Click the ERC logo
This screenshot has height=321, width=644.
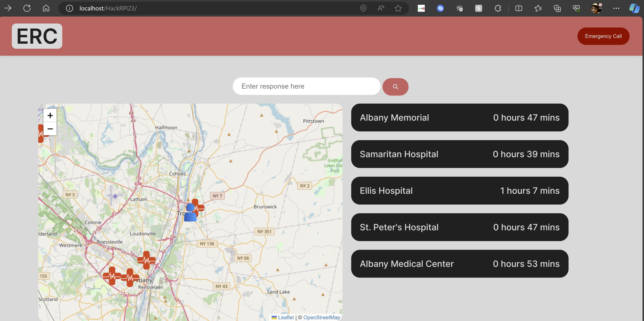point(37,36)
